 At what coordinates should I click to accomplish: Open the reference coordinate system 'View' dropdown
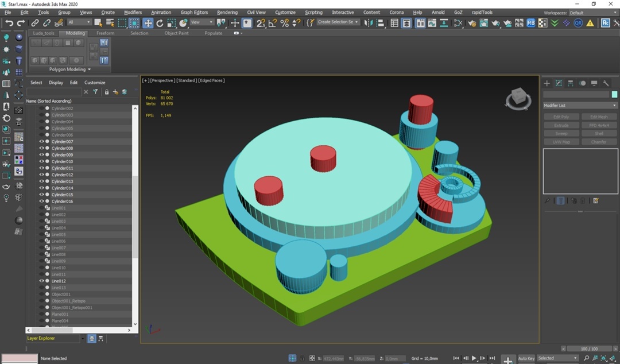coord(201,22)
